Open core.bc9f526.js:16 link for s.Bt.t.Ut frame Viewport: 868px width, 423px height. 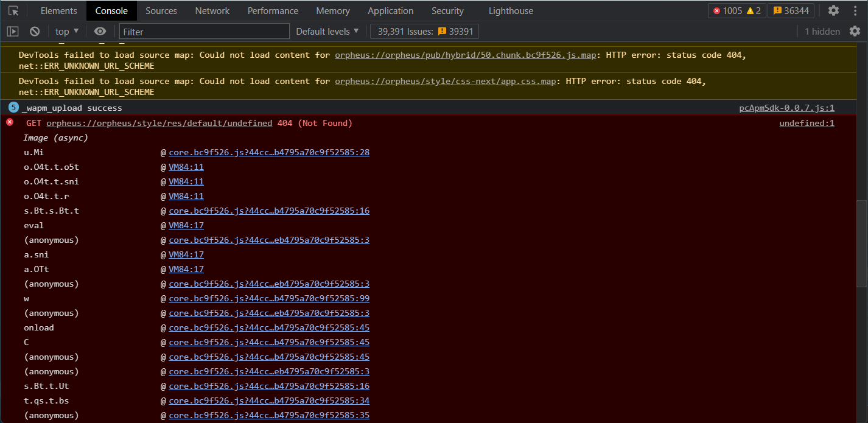click(x=269, y=386)
